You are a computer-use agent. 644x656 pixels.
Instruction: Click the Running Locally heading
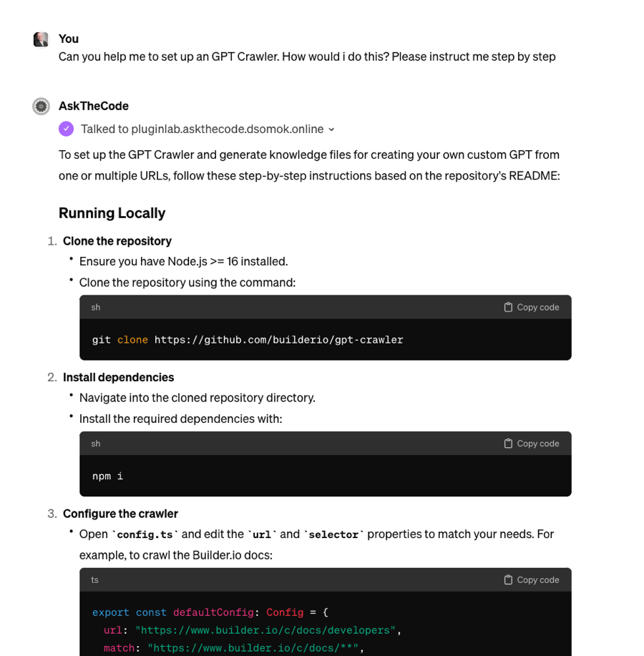(x=112, y=212)
